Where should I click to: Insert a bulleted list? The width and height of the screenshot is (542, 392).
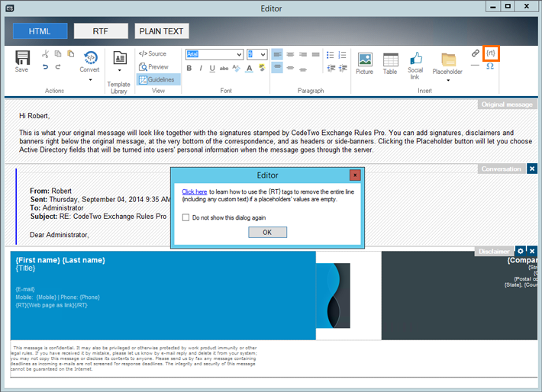click(330, 55)
